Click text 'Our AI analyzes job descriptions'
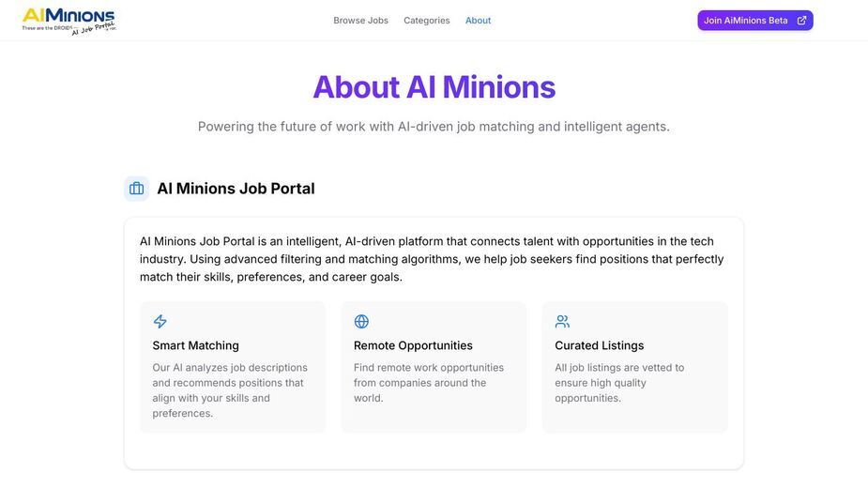This screenshot has height=488, width=868. (230, 390)
